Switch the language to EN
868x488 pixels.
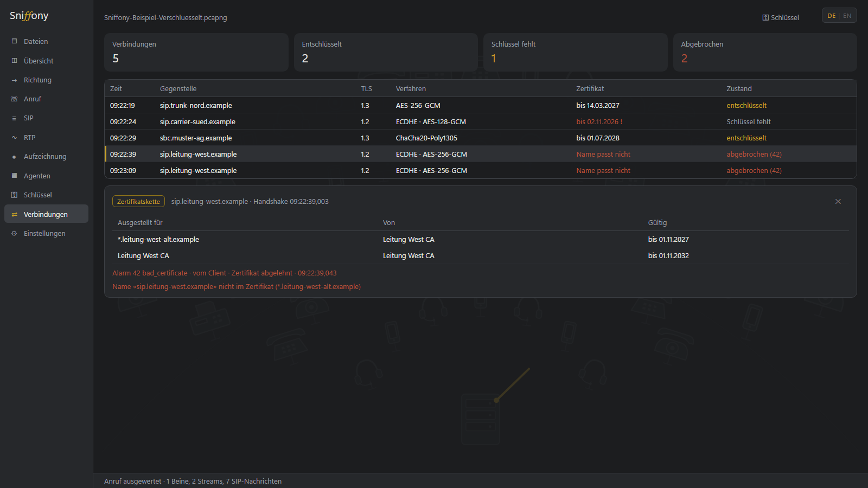click(x=847, y=16)
